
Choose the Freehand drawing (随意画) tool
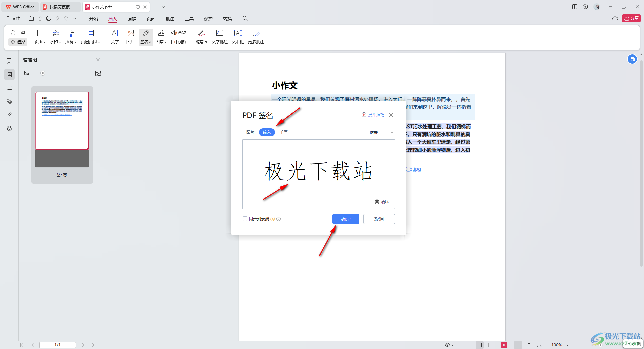tap(202, 37)
